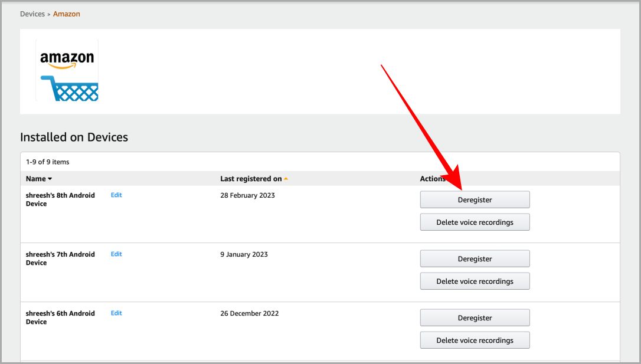Deregister shreesh's 7th Android Device
The image size is (641, 364).
coord(475,258)
